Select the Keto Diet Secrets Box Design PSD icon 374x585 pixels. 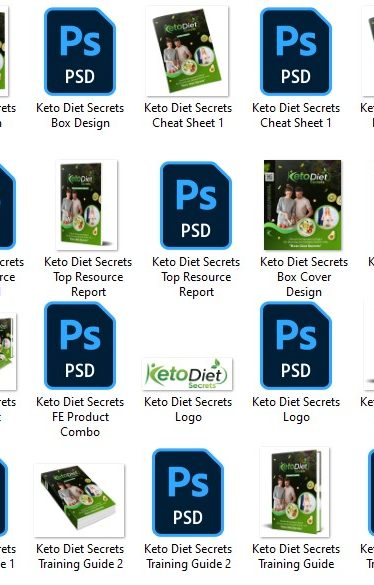80,51
